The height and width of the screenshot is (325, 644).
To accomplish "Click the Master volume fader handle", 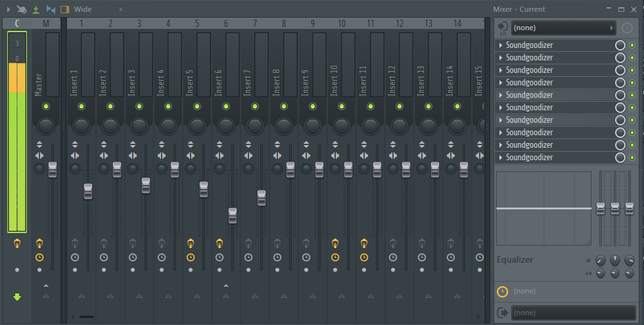I will tap(52, 170).
